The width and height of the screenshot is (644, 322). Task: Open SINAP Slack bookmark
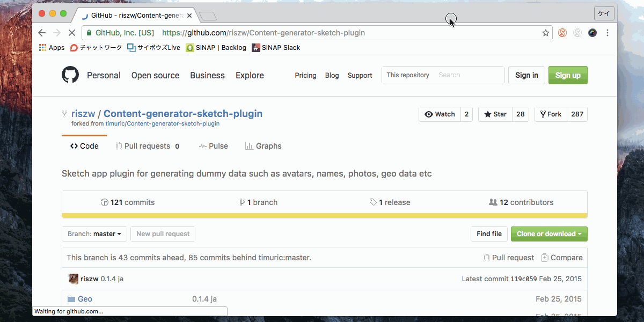click(x=276, y=48)
